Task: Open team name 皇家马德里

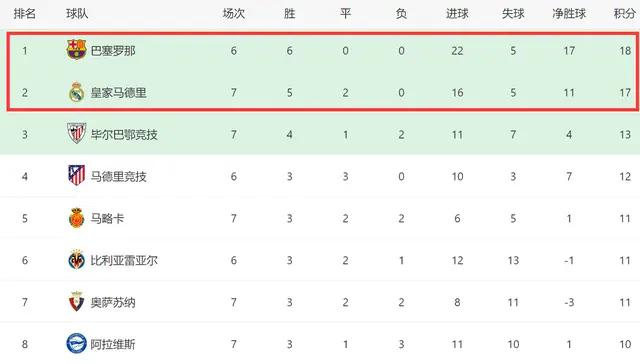Action: tap(118, 93)
